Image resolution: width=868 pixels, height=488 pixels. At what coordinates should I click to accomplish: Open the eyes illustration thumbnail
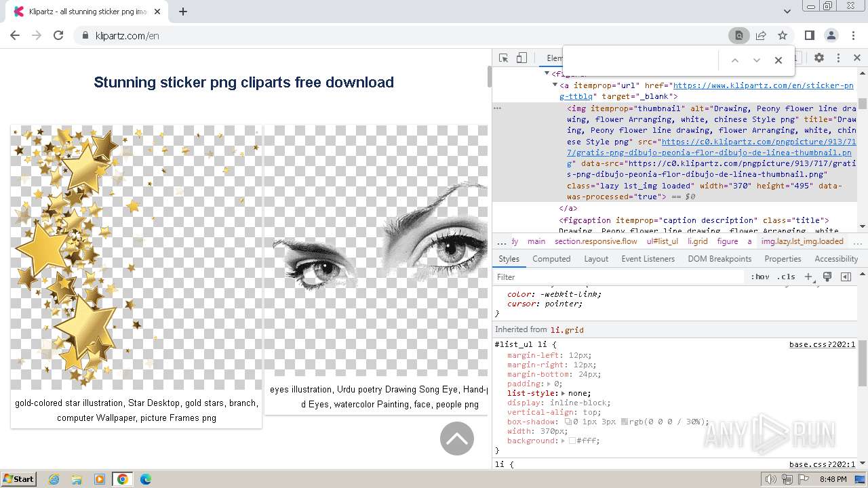pyautogui.click(x=376, y=251)
